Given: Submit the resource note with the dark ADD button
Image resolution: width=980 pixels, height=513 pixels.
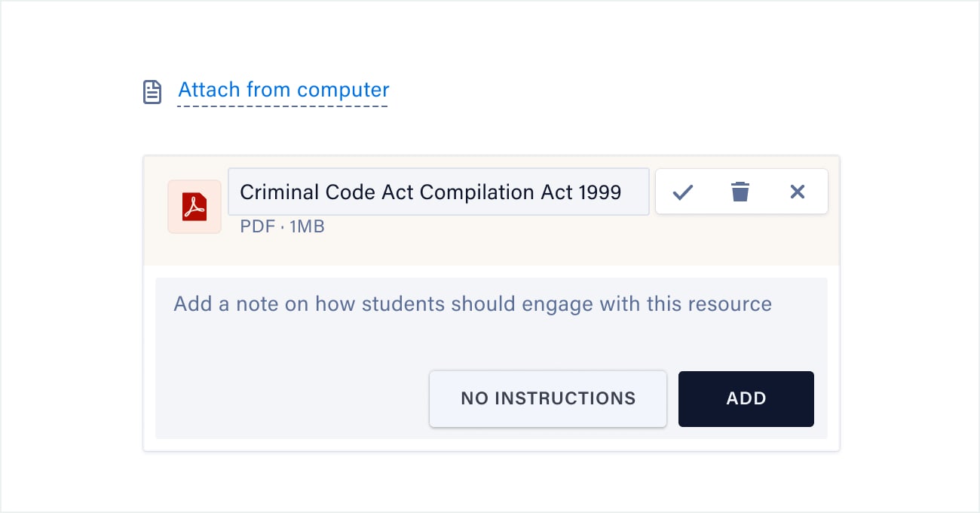Looking at the screenshot, I should tap(746, 399).
